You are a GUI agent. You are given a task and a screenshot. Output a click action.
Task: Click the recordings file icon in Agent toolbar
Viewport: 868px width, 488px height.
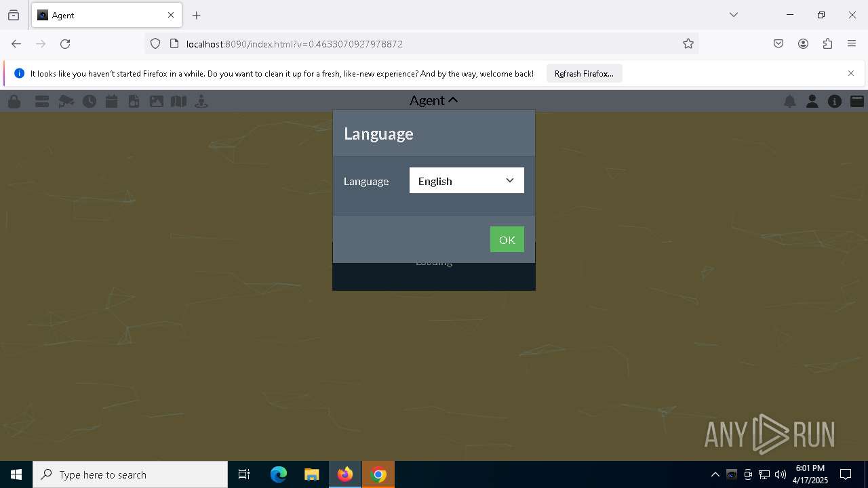click(134, 101)
